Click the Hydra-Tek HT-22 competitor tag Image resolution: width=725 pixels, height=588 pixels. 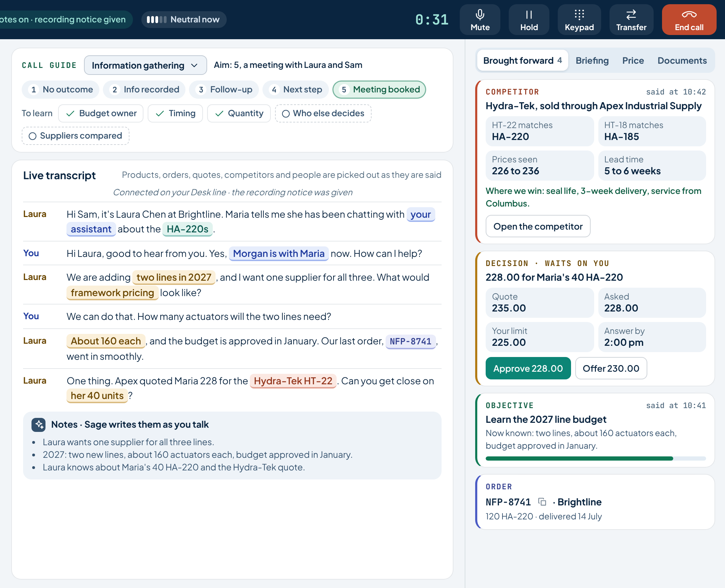click(293, 381)
